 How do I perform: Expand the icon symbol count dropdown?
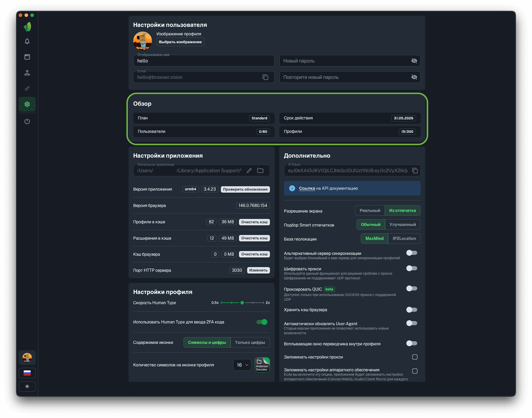point(242,365)
